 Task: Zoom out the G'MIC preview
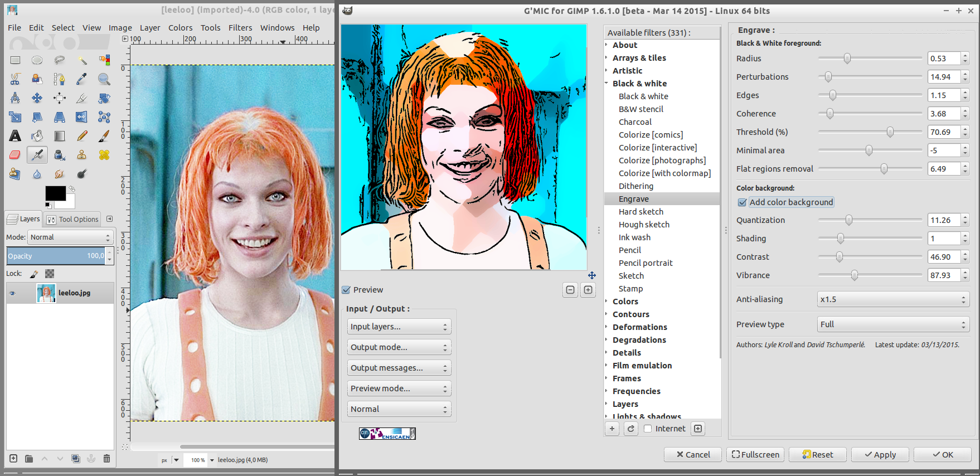pos(570,290)
